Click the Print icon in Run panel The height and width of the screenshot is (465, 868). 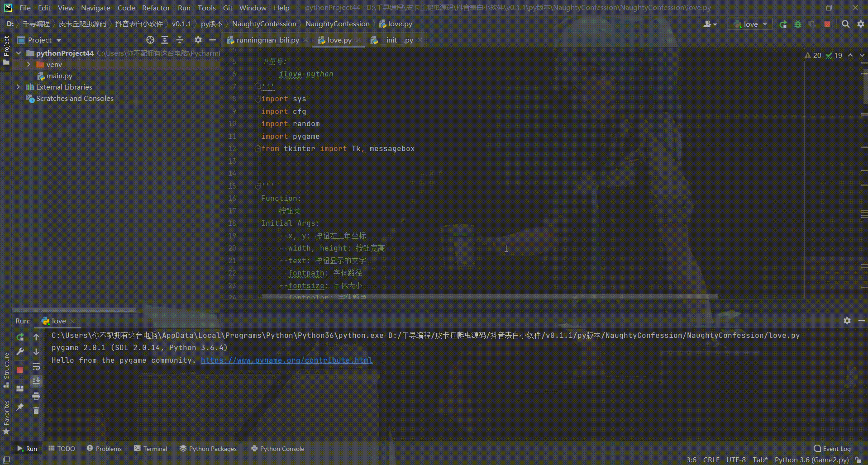(x=36, y=396)
